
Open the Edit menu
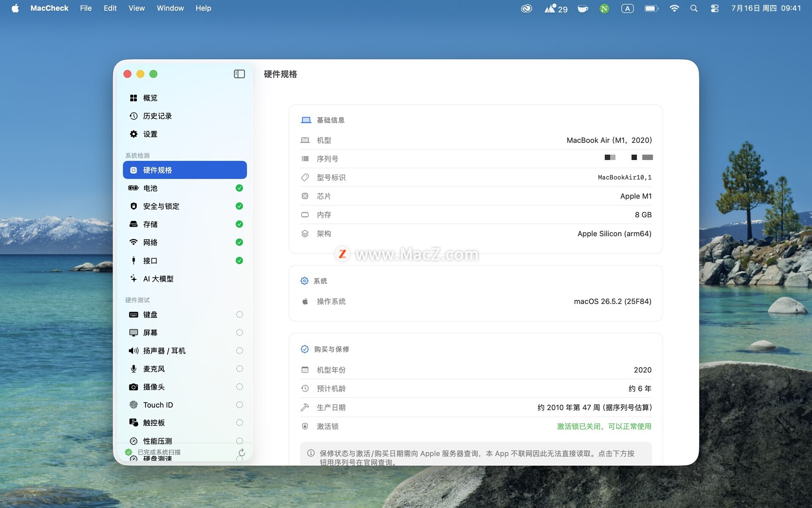point(110,8)
